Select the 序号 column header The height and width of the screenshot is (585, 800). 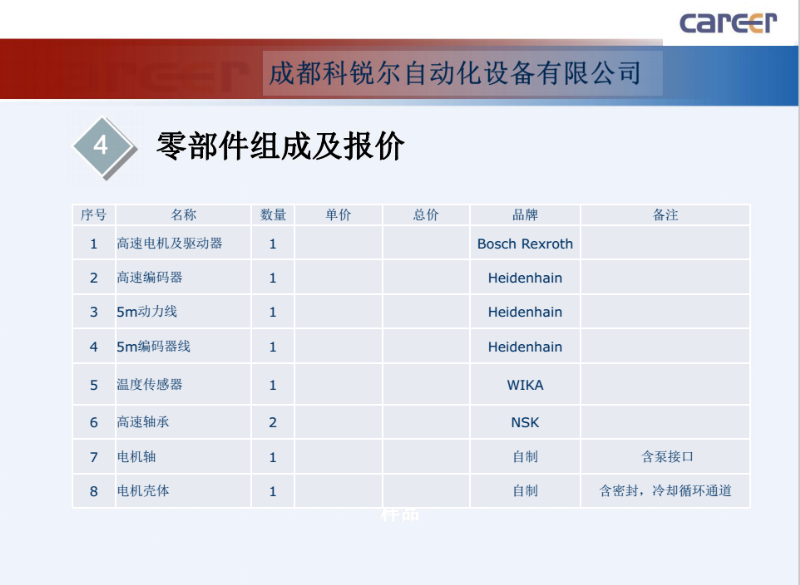point(94,215)
